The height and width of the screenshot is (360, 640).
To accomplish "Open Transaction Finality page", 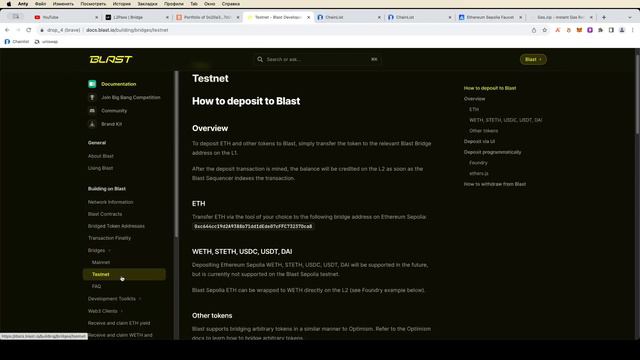I will click(109, 238).
